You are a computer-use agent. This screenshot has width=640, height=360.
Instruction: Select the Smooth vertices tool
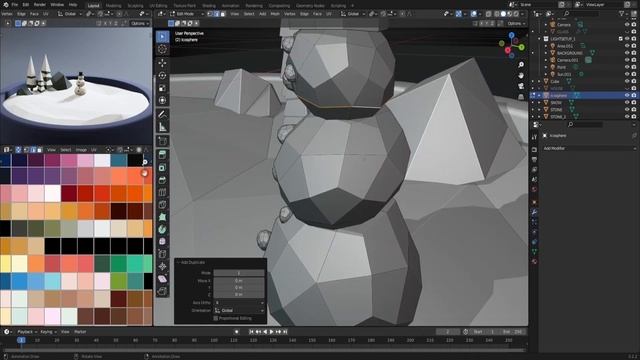pyautogui.click(x=162, y=241)
